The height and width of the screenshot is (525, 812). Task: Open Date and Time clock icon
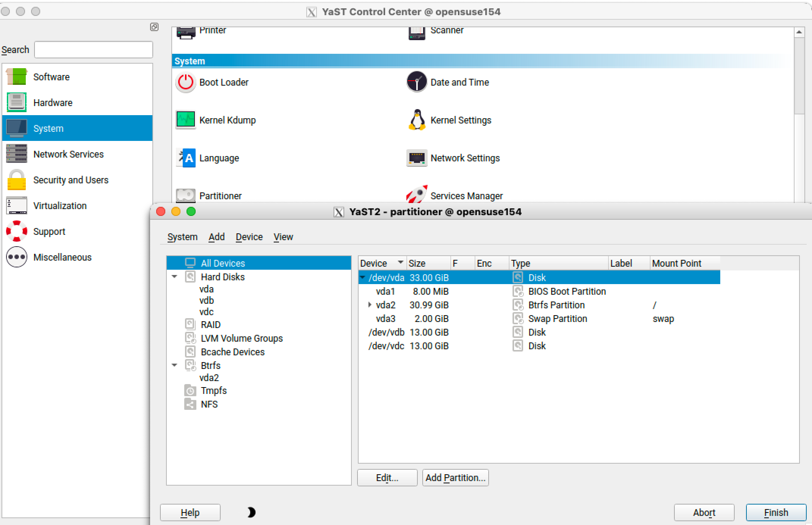click(417, 82)
